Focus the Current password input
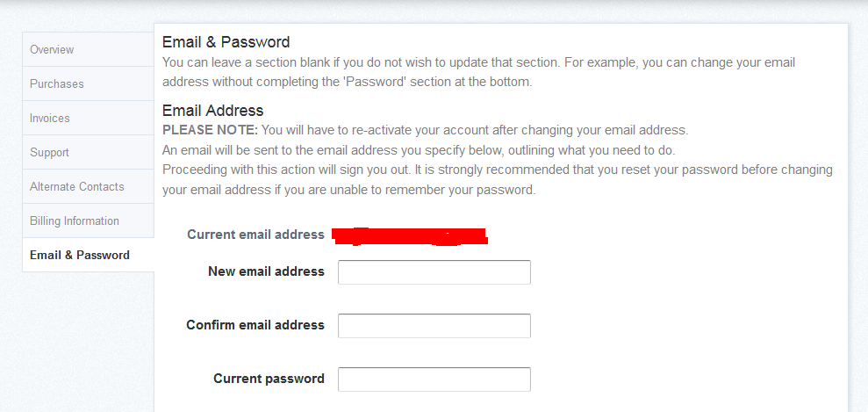 pyautogui.click(x=434, y=379)
